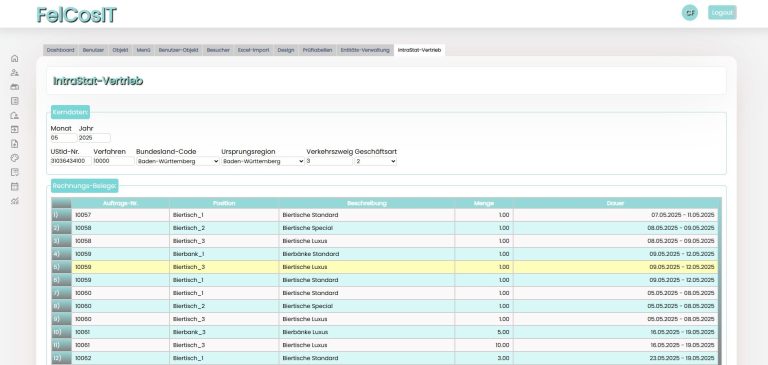Switch to the Objekt tab

120,50
